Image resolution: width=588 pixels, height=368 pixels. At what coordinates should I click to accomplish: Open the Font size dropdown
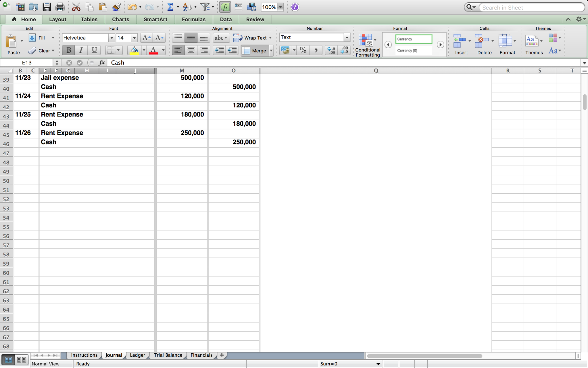pyautogui.click(x=134, y=38)
